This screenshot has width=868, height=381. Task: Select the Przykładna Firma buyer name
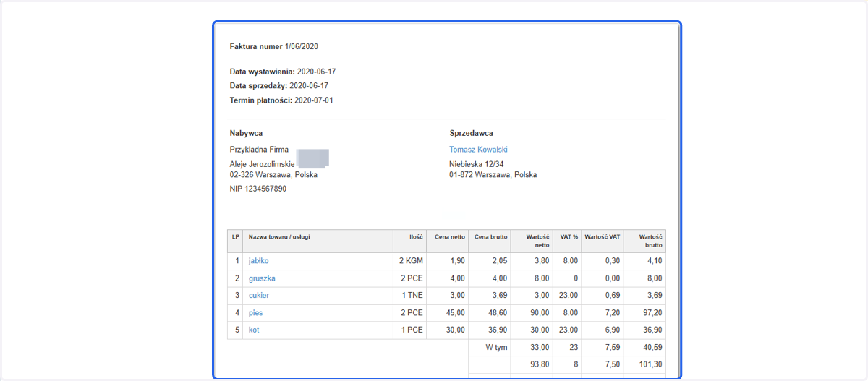pos(259,150)
